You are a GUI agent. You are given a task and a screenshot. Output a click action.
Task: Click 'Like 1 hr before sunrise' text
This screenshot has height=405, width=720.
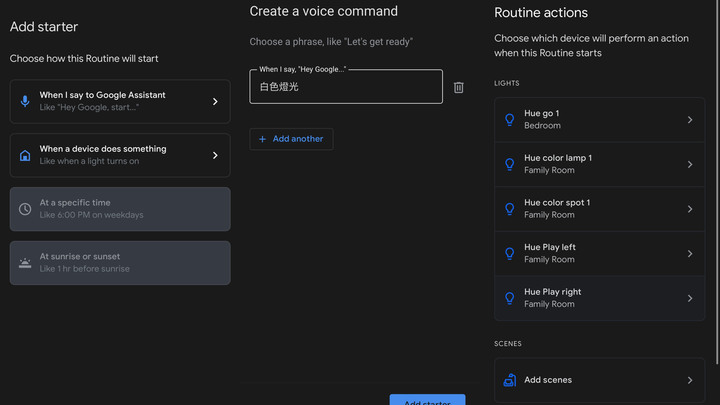[x=84, y=269]
